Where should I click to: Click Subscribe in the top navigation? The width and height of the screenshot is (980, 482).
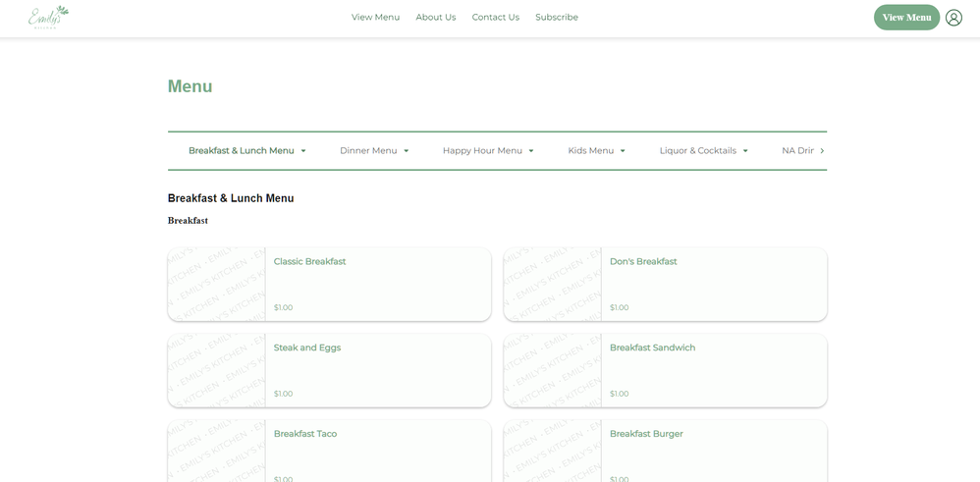pos(556,18)
